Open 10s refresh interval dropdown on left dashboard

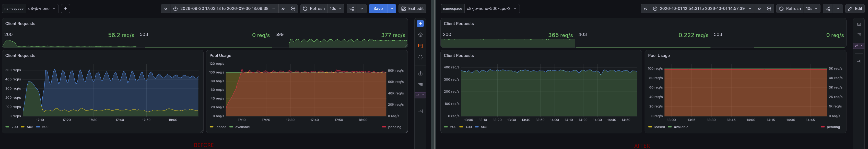pos(336,9)
